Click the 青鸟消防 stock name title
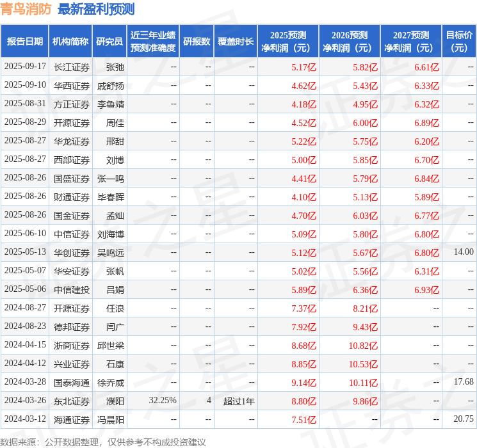This screenshot has height=448, width=477. coord(26,9)
